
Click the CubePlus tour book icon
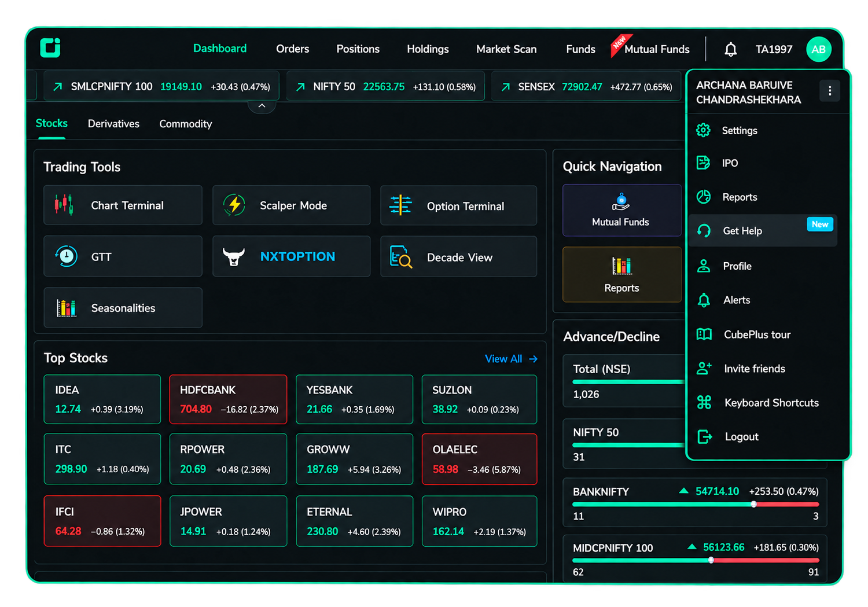(704, 334)
